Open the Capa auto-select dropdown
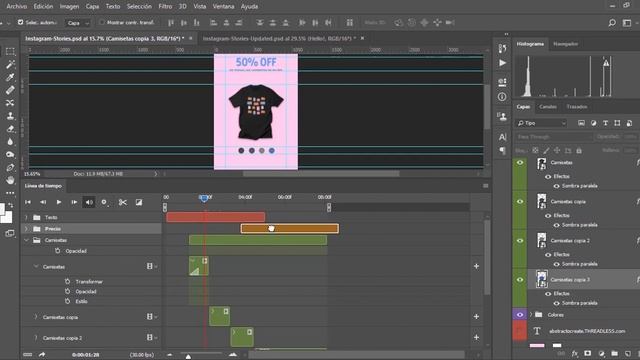 click(x=78, y=23)
